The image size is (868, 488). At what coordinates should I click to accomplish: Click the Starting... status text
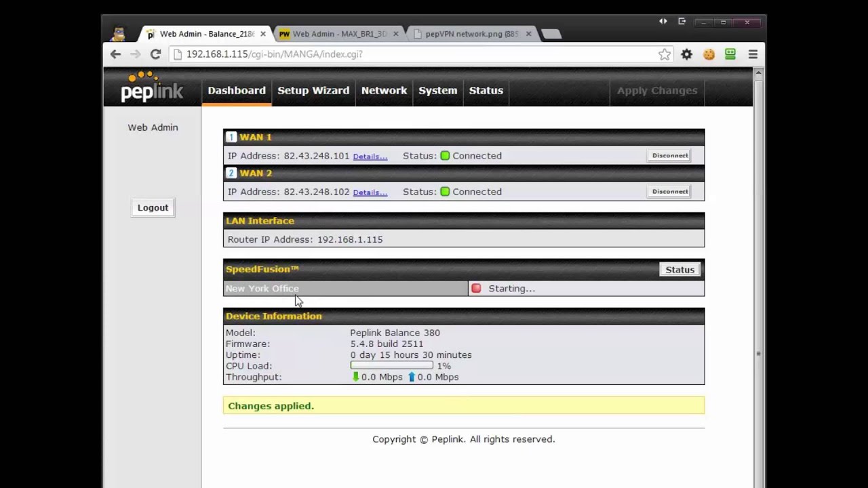[512, 289]
